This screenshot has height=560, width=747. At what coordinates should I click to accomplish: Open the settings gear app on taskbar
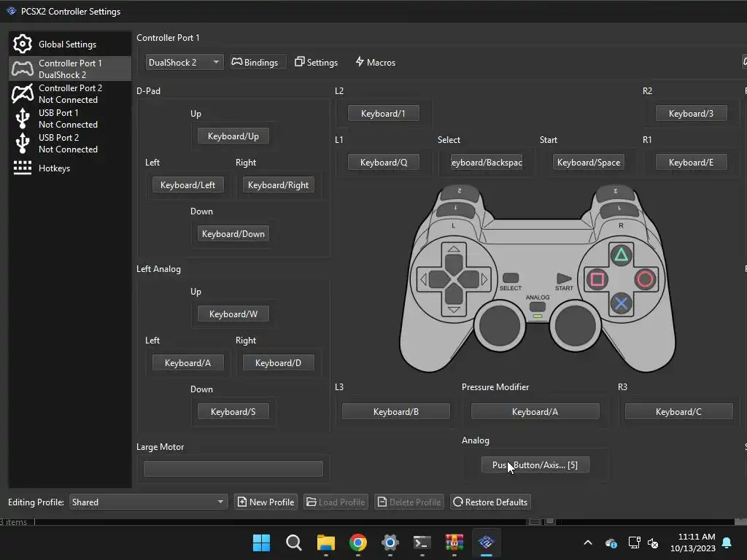click(x=390, y=542)
